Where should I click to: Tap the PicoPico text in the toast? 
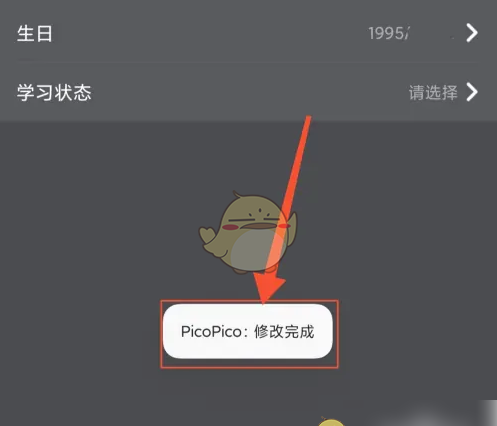tap(211, 332)
